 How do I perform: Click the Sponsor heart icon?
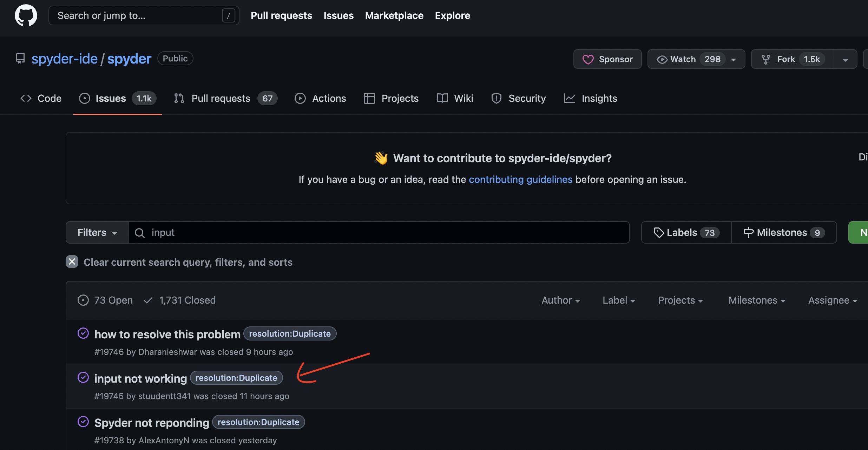tap(588, 59)
